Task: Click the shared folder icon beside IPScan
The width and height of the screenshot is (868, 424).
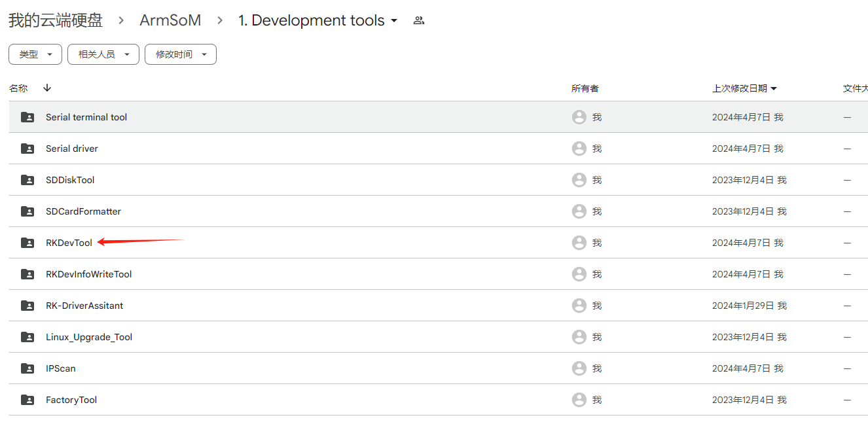Action: click(x=27, y=368)
